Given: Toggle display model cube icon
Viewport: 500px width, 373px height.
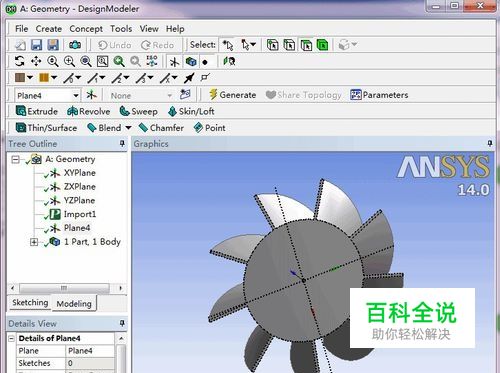Looking at the screenshot, I should coord(191,62).
